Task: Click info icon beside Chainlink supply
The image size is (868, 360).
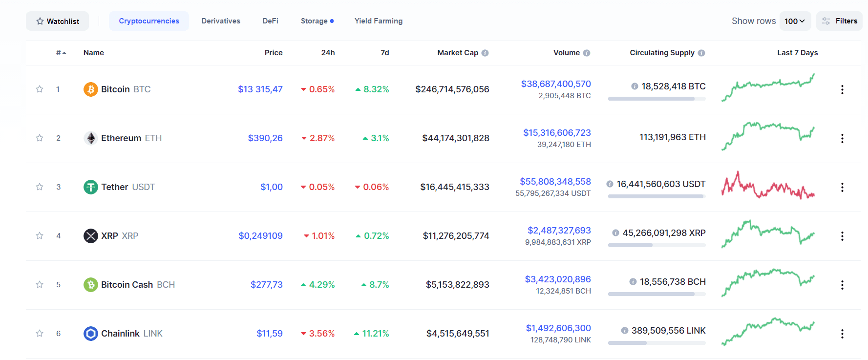Action: coord(624,331)
